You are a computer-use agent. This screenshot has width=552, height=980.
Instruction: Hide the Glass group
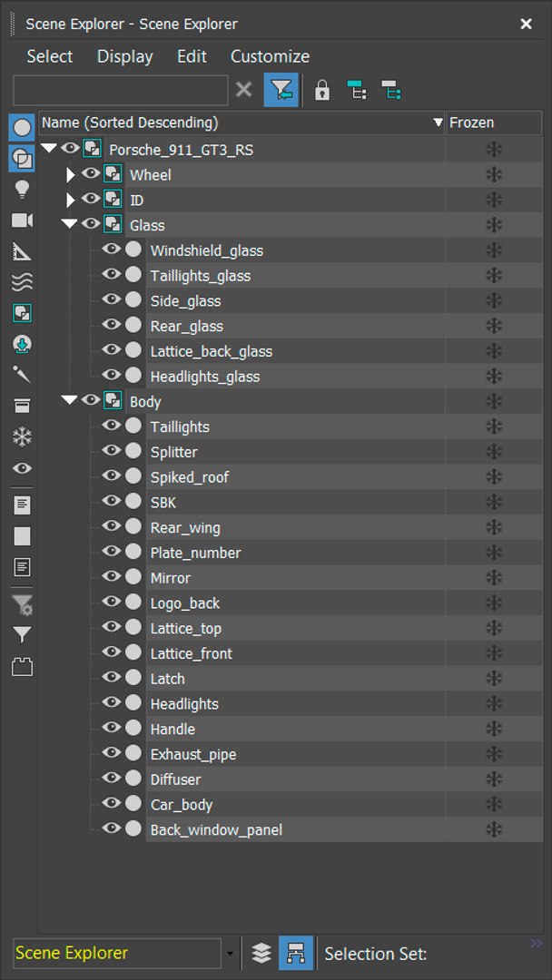(91, 224)
